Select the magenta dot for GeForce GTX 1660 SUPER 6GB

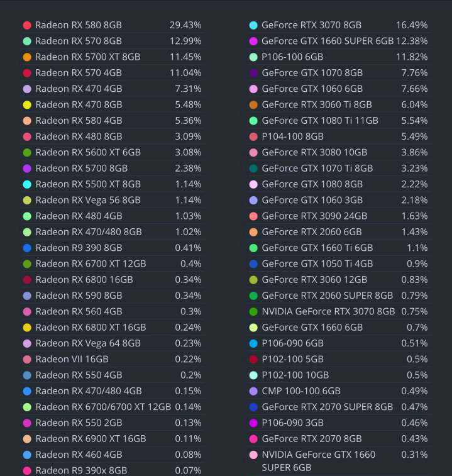pos(253,42)
